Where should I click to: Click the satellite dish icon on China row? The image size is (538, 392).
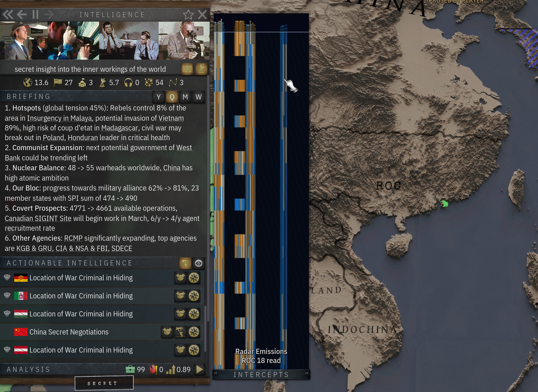180,332
